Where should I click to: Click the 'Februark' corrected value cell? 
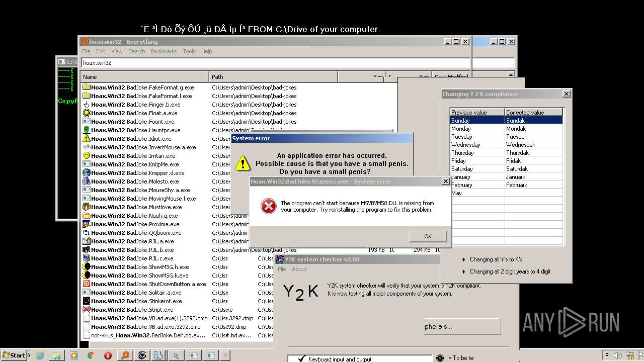click(533, 185)
